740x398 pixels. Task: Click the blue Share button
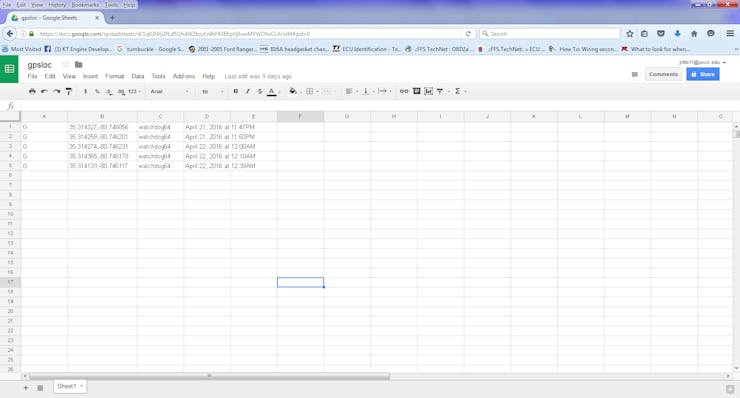[x=703, y=74]
